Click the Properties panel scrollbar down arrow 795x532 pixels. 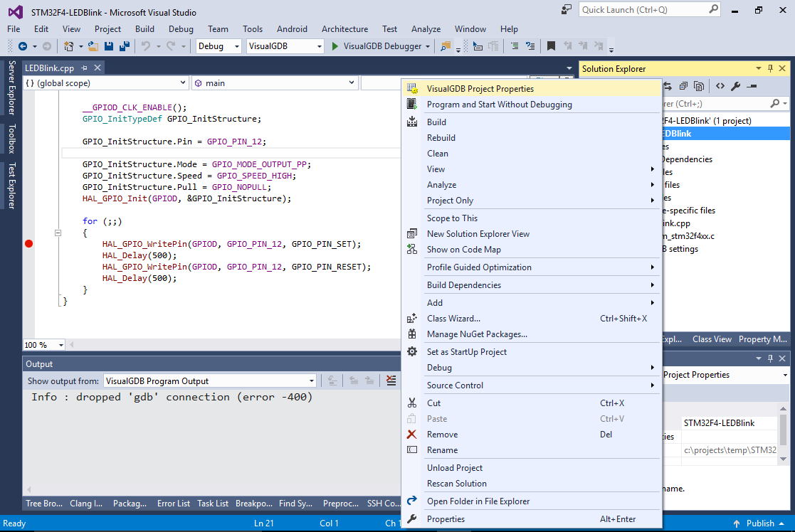[783, 459]
